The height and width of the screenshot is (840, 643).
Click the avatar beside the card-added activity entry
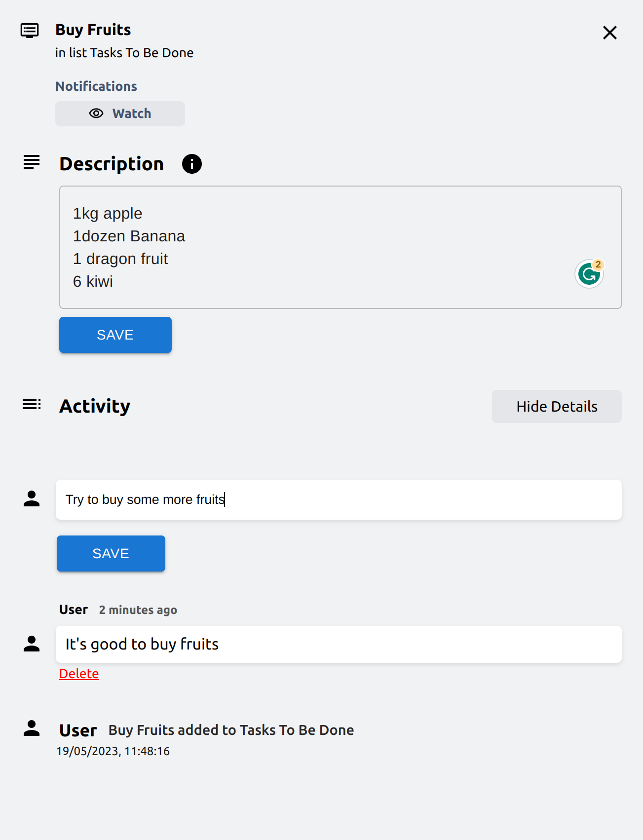[x=32, y=728]
